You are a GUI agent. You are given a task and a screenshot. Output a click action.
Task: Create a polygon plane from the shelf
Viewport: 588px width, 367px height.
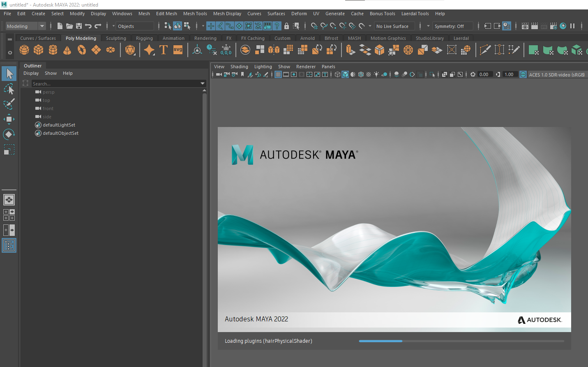tap(96, 50)
